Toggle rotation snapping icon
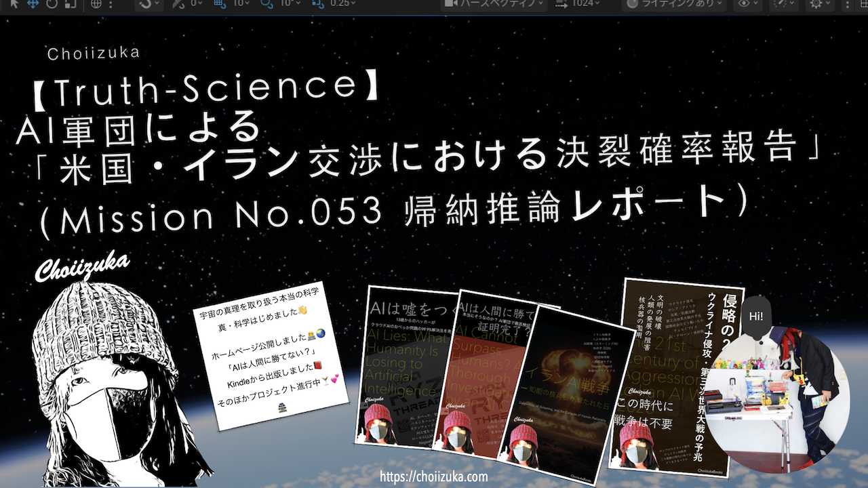The image size is (868, 488). (x=267, y=3)
